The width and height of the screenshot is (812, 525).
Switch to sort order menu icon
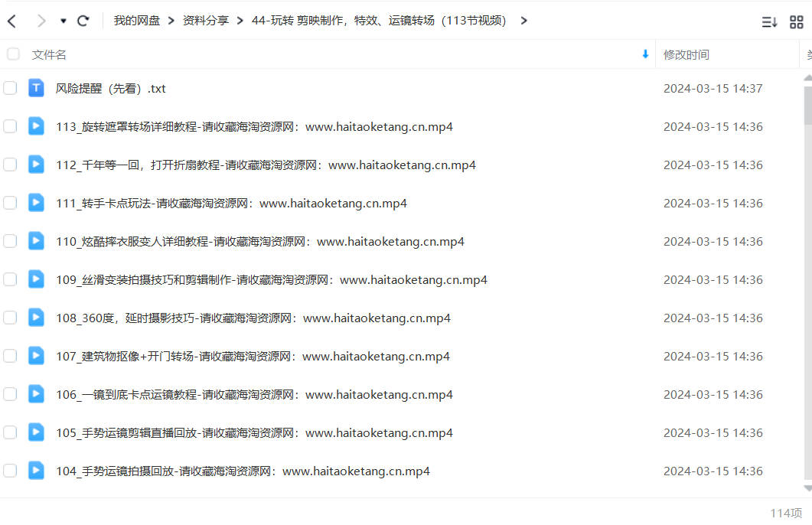[769, 21]
